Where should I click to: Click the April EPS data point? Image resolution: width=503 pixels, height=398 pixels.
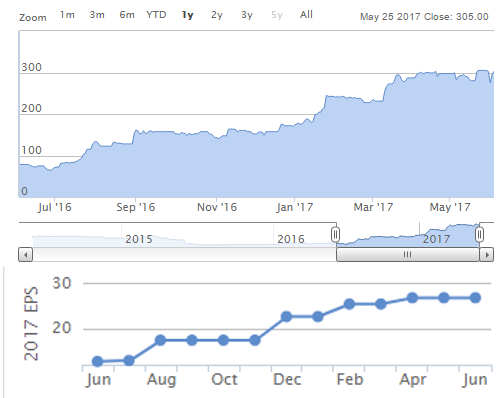[412, 298]
